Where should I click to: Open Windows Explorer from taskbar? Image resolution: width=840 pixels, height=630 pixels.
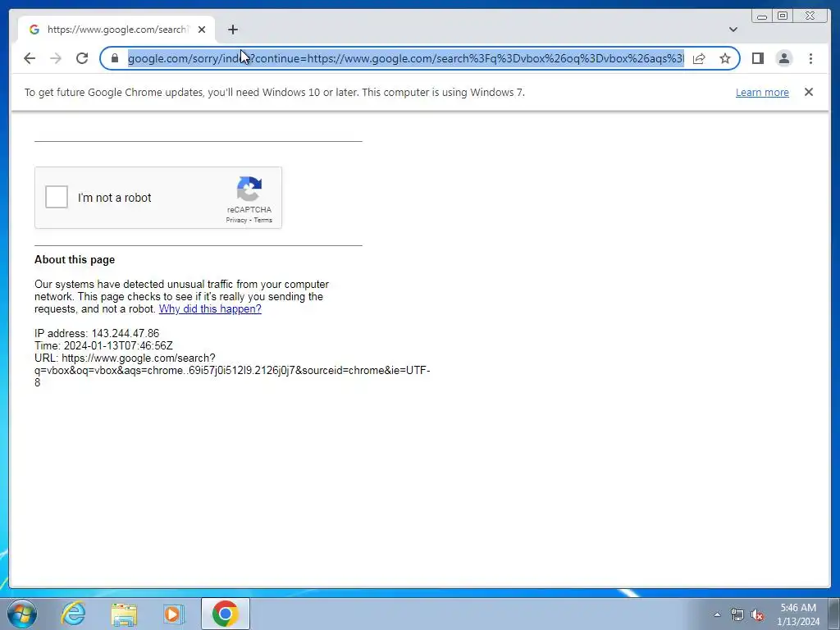[124, 614]
